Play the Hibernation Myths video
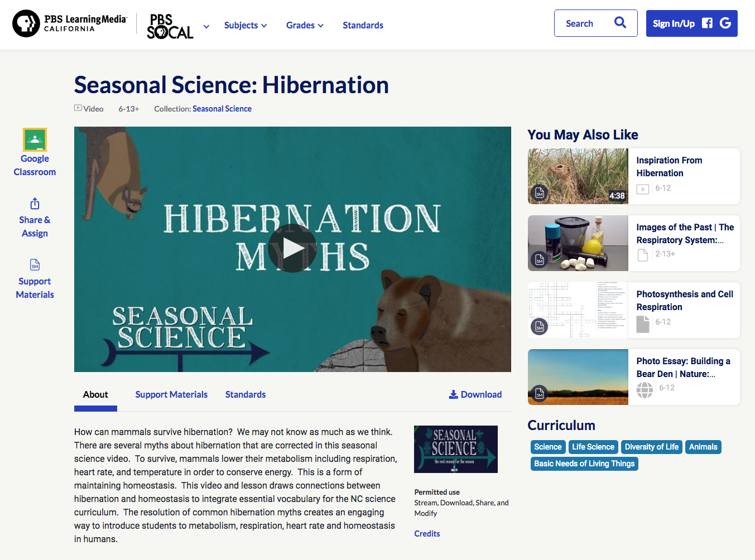755x560 pixels. pyautogui.click(x=292, y=248)
